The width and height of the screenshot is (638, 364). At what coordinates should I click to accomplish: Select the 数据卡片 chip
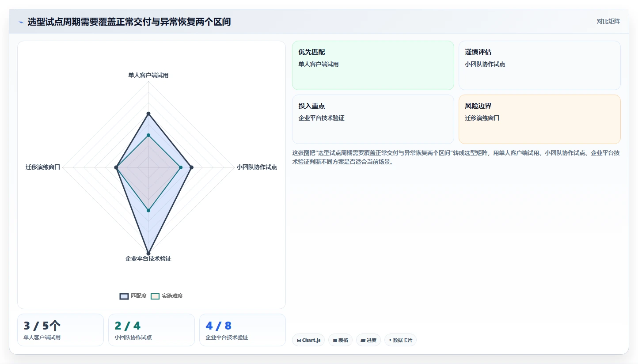(x=400, y=340)
